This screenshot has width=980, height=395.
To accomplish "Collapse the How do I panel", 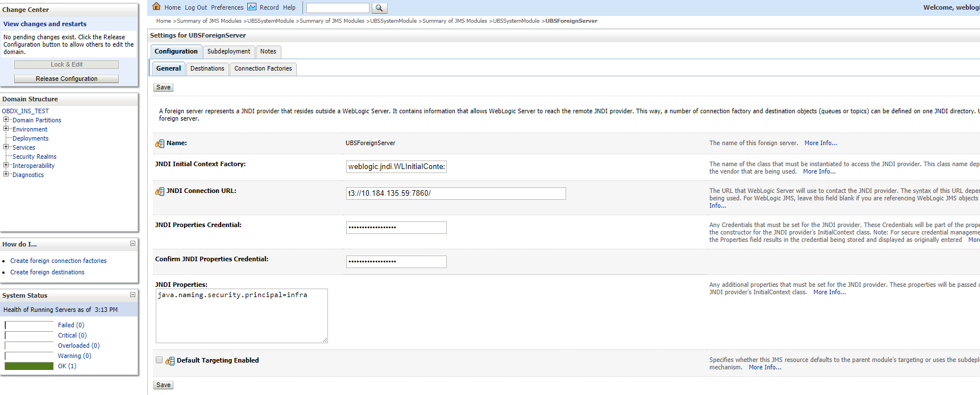I will pyautogui.click(x=132, y=244).
